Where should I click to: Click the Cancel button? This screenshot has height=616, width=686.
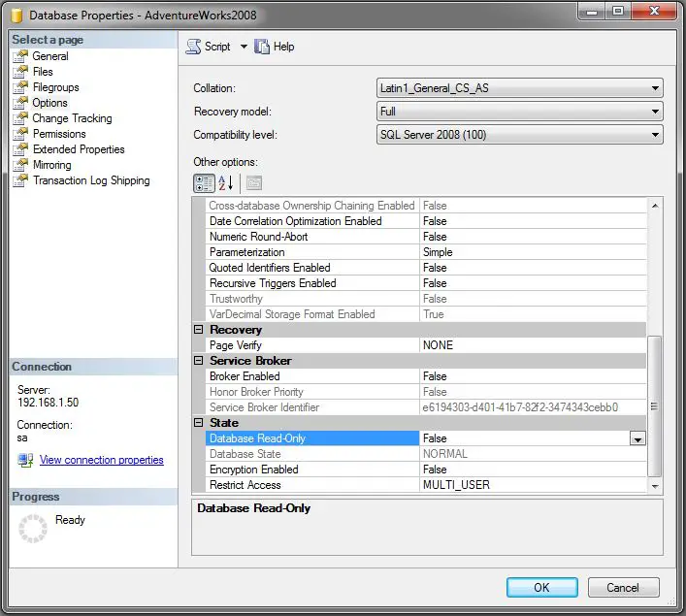[x=623, y=587]
